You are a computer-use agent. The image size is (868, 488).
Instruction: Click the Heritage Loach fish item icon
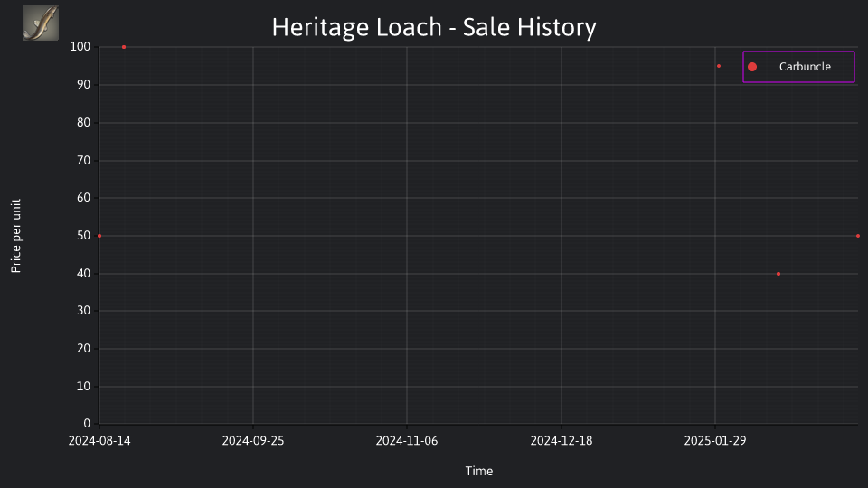click(41, 23)
